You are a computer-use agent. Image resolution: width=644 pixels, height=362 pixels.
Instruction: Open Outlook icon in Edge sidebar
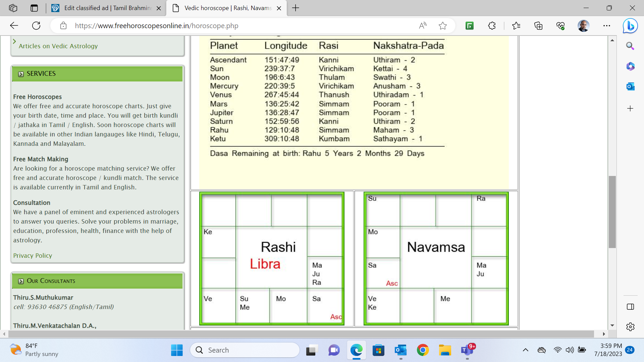coord(630,86)
